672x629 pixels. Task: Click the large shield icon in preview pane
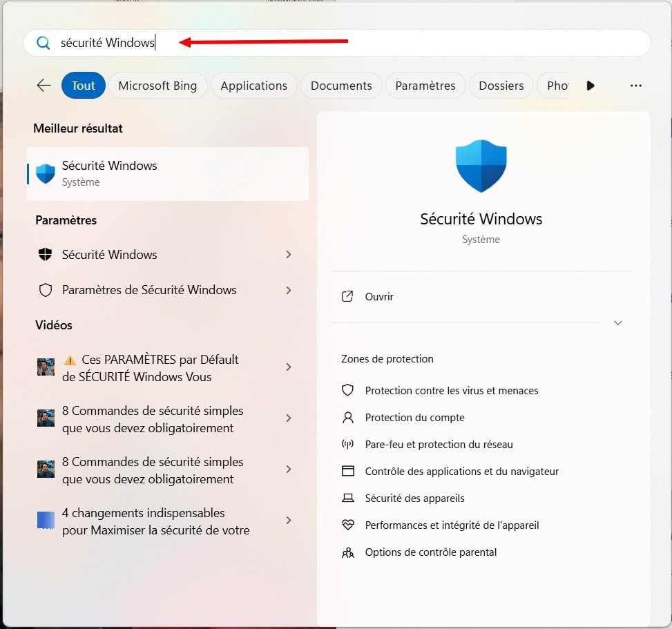point(481,166)
